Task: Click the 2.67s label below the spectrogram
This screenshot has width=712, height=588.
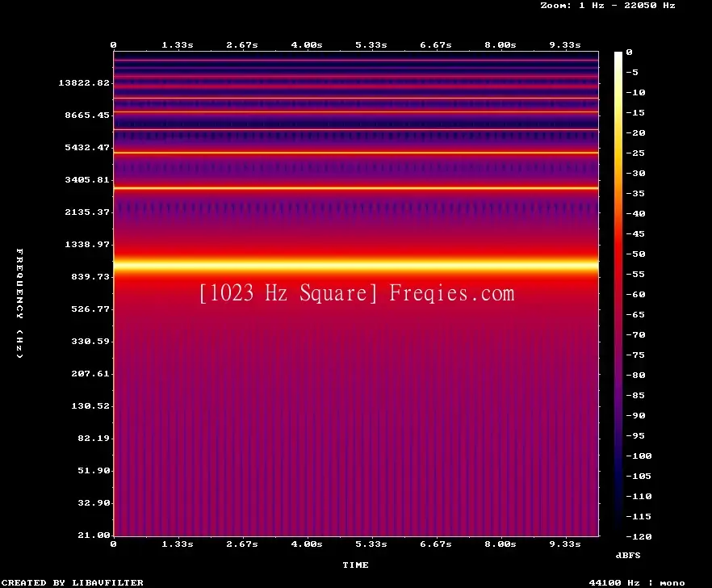Action: (242, 544)
